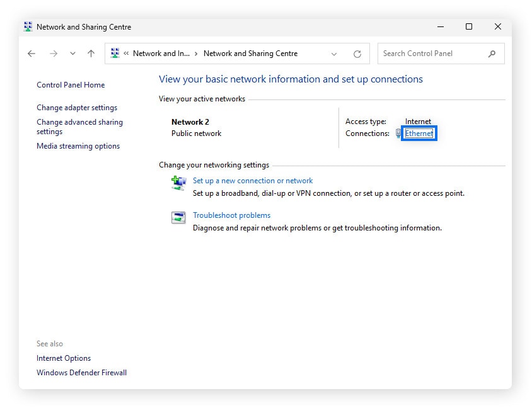Click the Forward navigation arrow
The image size is (532, 408).
[54, 54]
